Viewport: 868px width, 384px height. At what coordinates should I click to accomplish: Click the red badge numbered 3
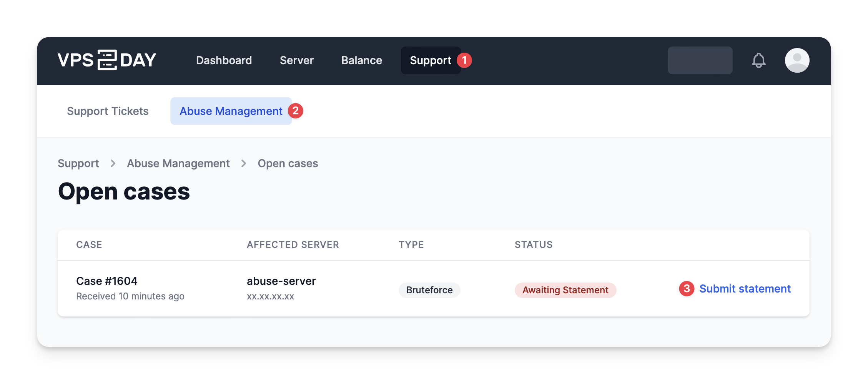click(687, 289)
